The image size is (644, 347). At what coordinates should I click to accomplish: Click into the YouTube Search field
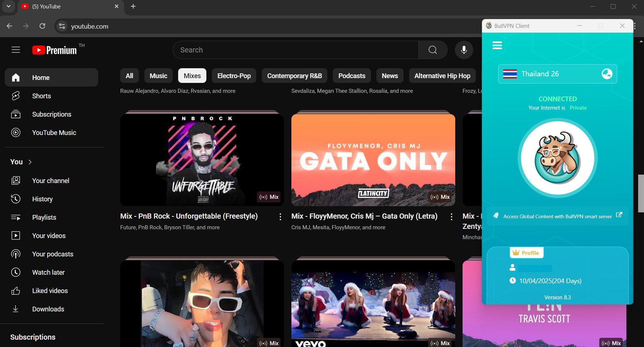click(x=295, y=50)
